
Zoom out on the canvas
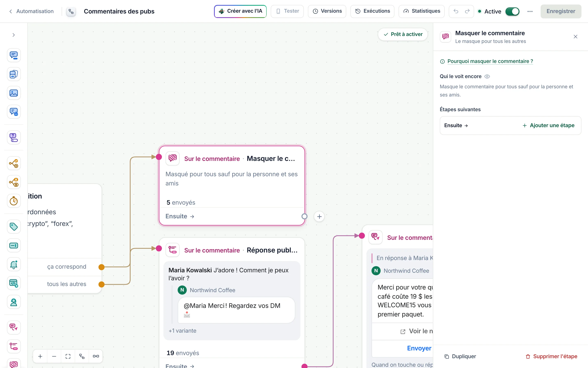pyautogui.click(x=54, y=356)
